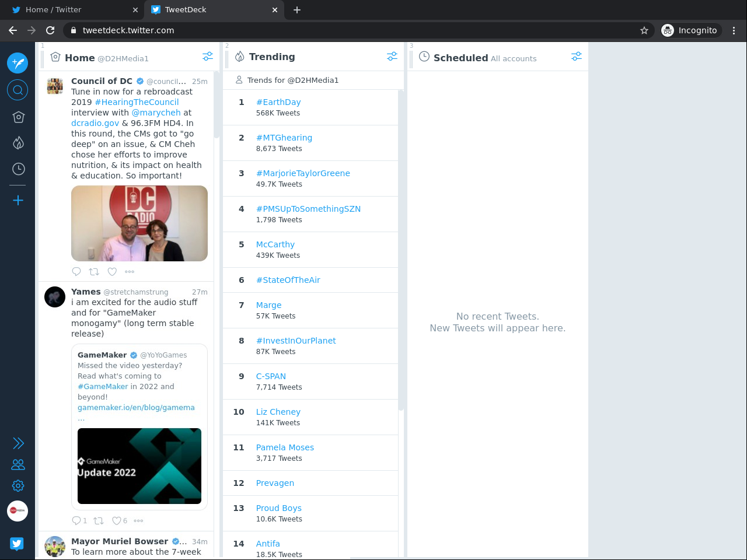Reload the TweetDeck page

click(x=50, y=30)
